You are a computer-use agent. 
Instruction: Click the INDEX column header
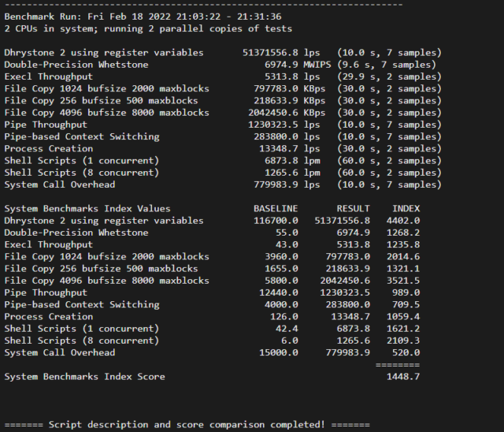406,209
